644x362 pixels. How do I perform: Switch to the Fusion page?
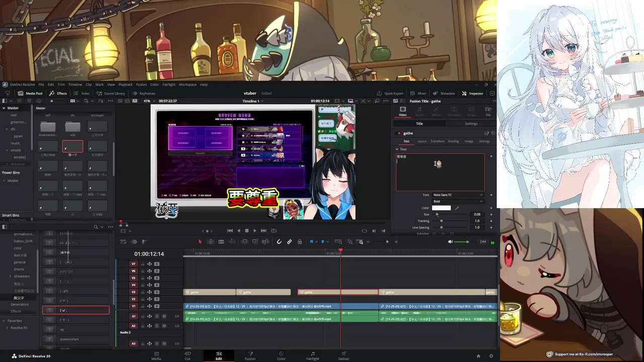point(250,356)
